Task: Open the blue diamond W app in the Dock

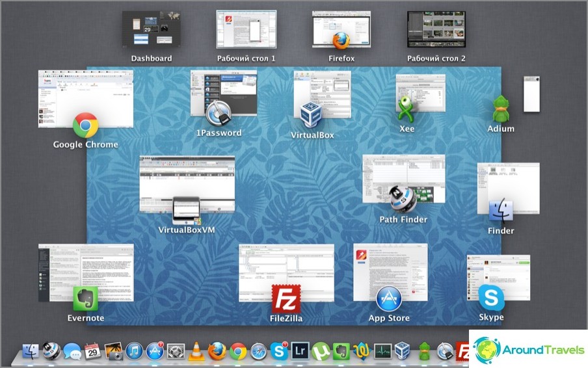Action: pos(362,351)
